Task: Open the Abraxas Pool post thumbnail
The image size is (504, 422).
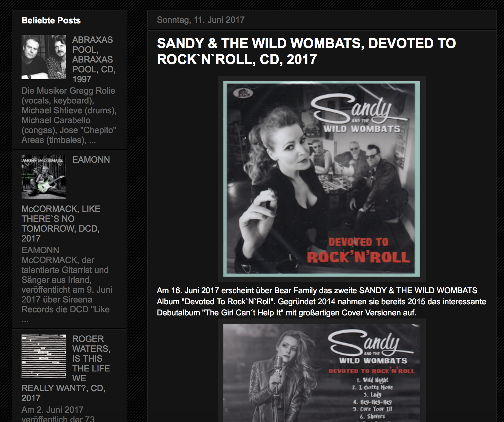Action: [x=44, y=57]
